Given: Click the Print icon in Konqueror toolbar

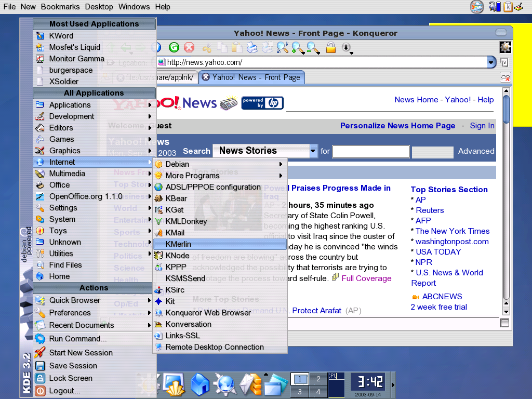Looking at the screenshot, I should click(252, 48).
